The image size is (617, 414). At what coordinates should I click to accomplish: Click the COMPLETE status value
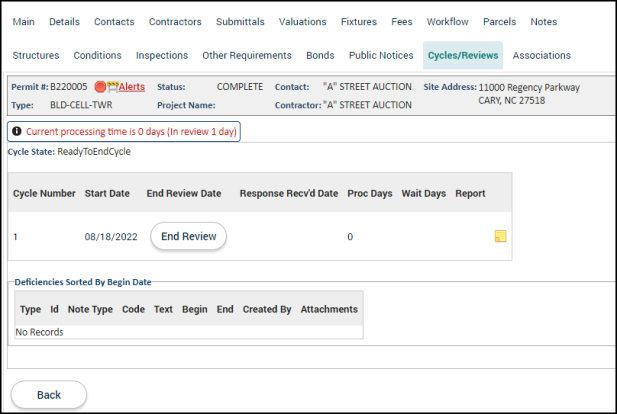(240, 87)
